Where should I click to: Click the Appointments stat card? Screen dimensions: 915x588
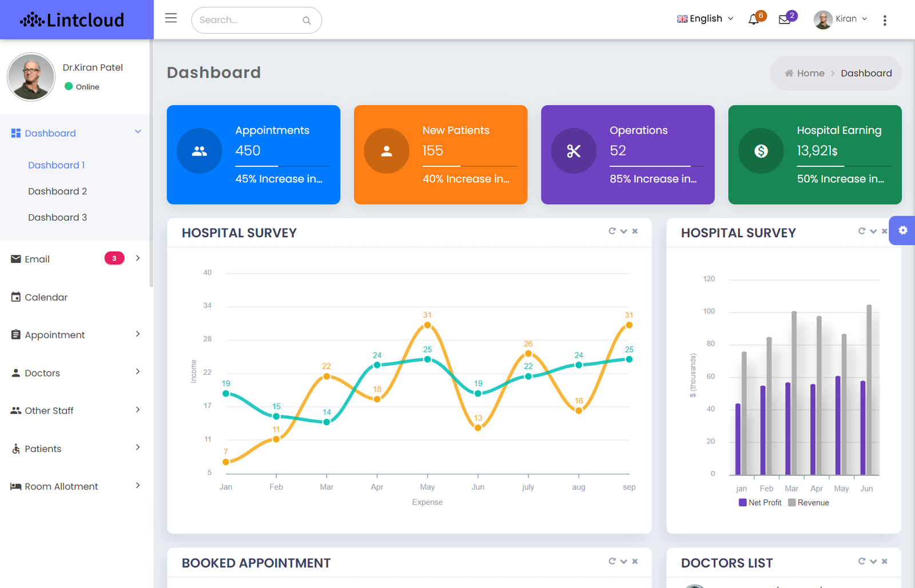pyautogui.click(x=253, y=154)
